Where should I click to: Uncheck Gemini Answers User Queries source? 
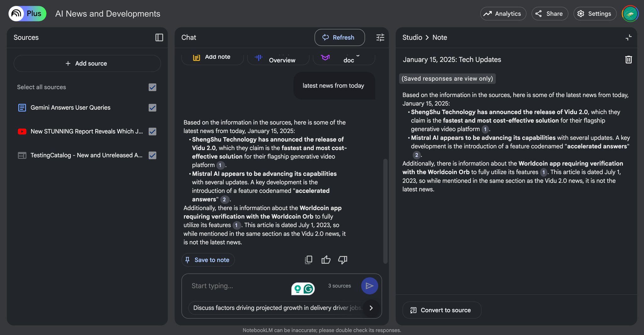[153, 107]
